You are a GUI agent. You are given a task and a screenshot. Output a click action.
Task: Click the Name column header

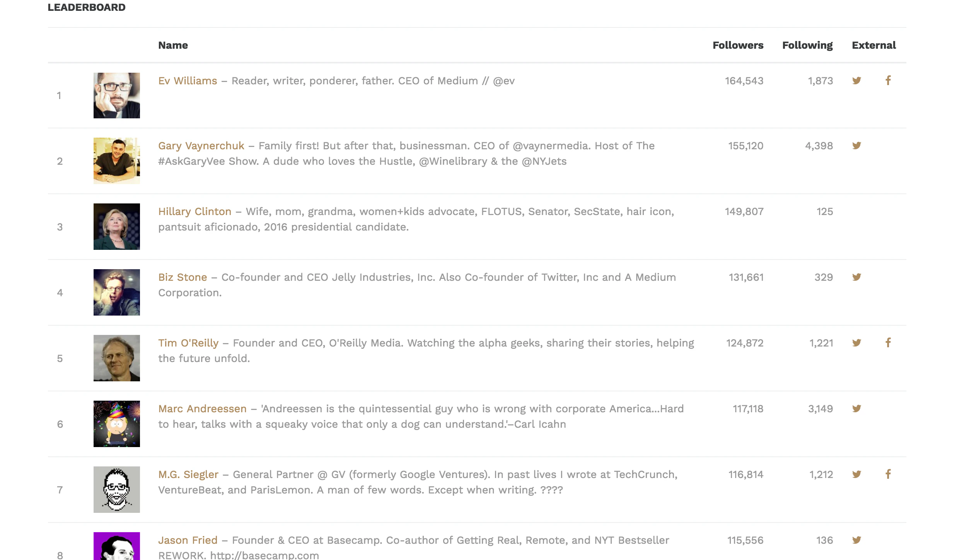[173, 45]
